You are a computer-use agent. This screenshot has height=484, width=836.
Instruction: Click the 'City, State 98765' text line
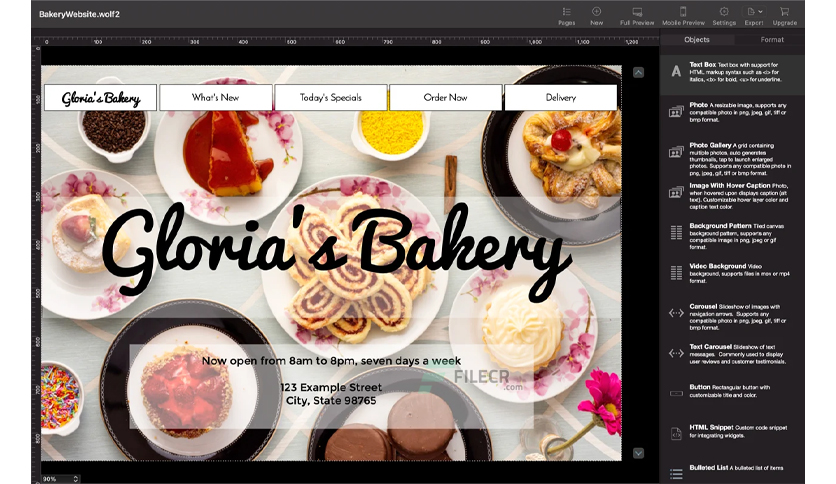point(331,401)
